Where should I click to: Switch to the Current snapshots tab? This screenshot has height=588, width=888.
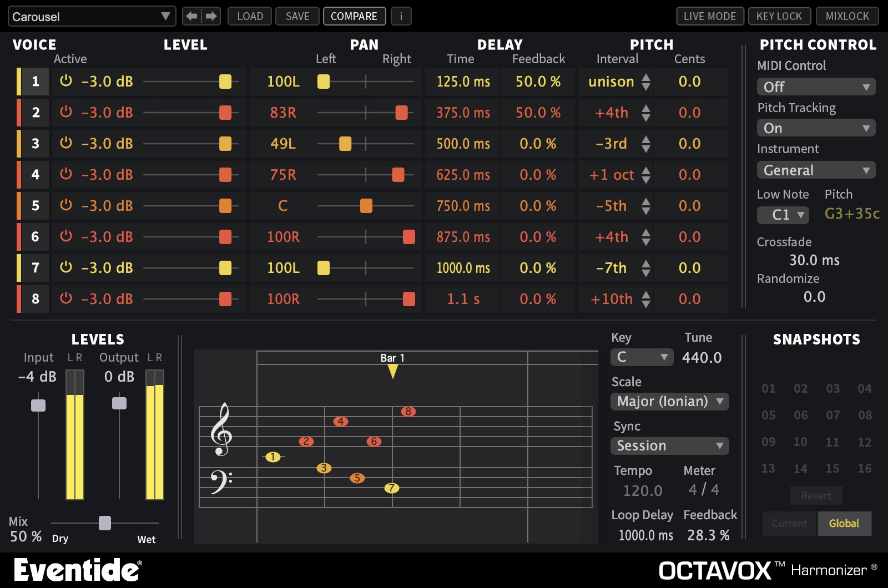point(789,523)
